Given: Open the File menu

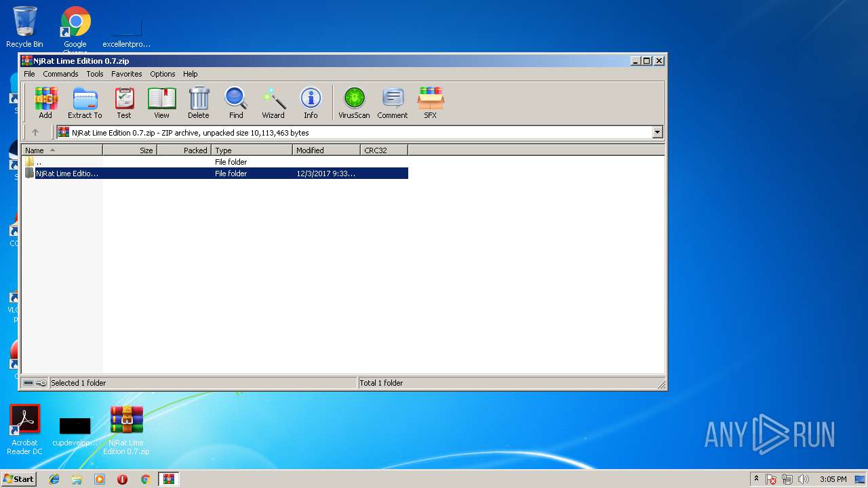Looking at the screenshot, I should [29, 74].
